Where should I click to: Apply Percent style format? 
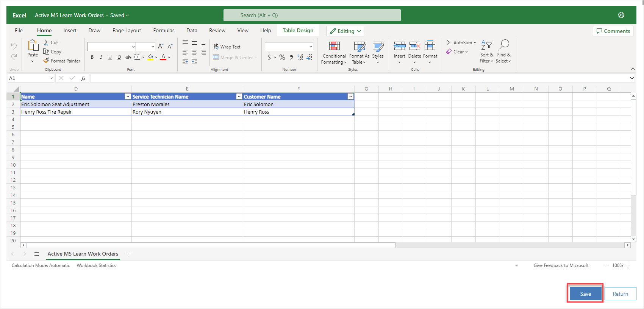click(282, 57)
